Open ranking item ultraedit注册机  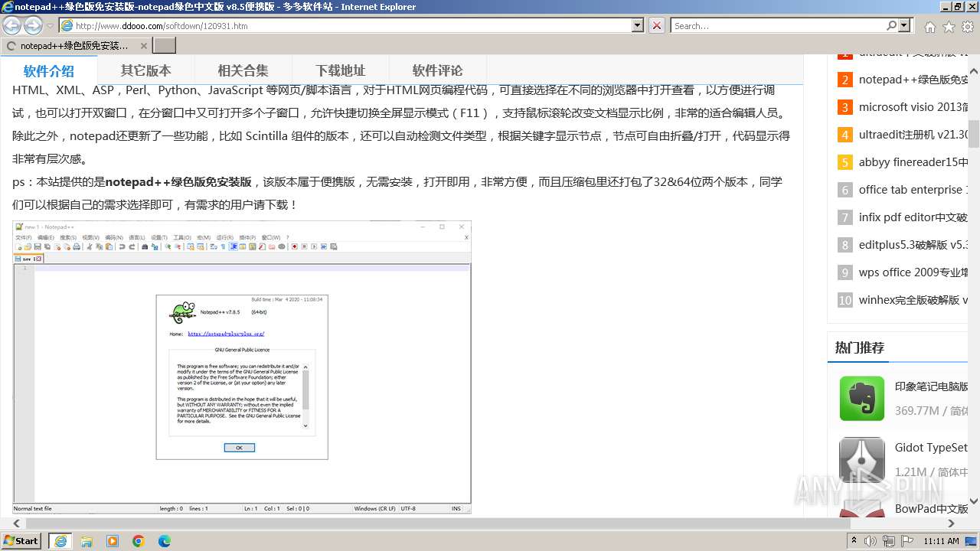point(913,135)
